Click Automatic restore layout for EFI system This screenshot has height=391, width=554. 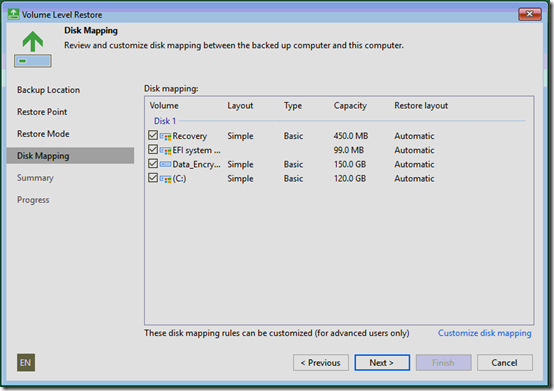414,150
